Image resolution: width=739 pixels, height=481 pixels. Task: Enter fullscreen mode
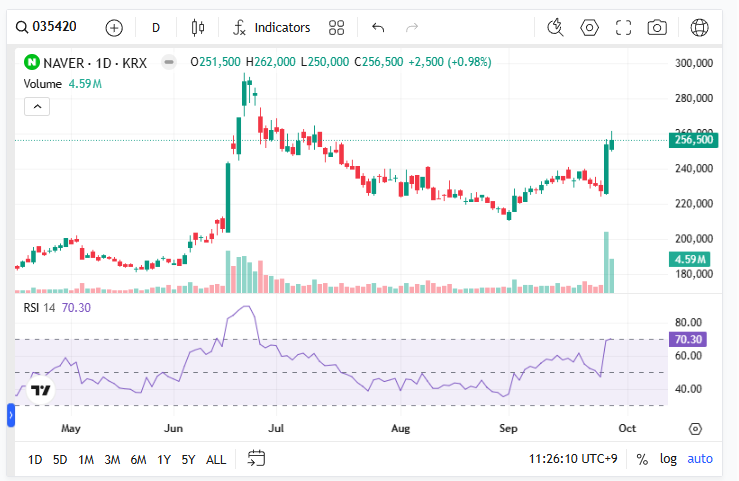coord(623,28)
